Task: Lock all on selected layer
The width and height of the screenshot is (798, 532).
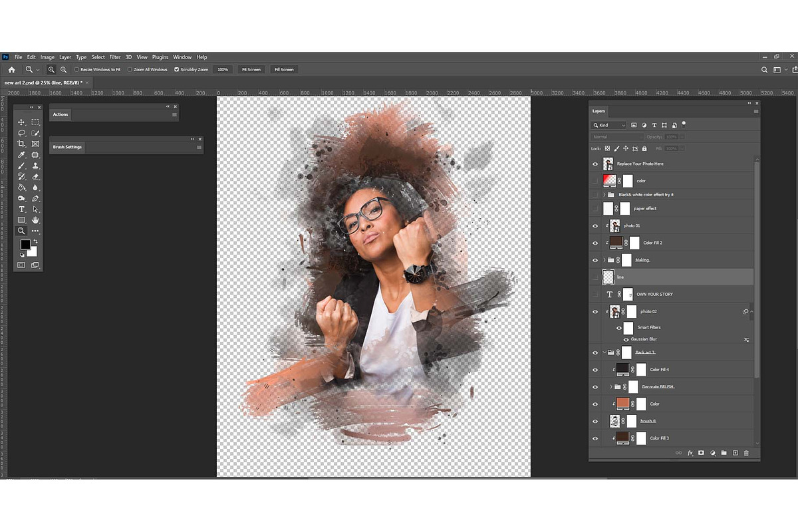Action: (644, 148)
